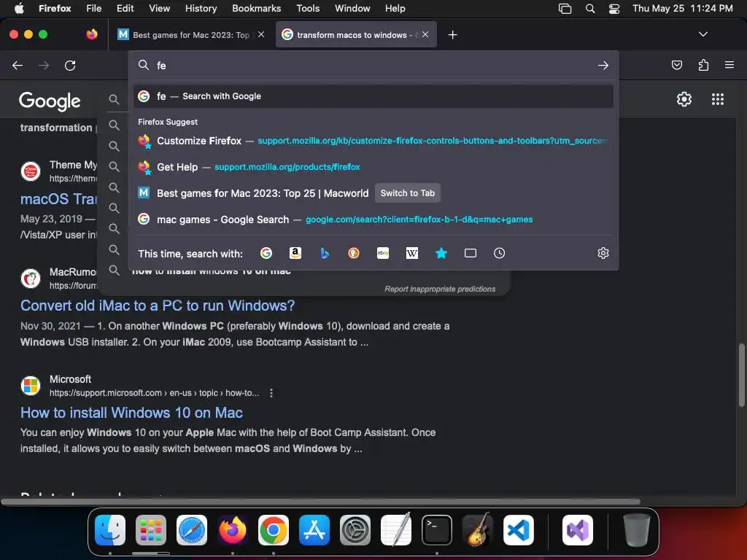The image size is (747, 560).
Task: Open the Get Help suggestion
Action: click(373, 167)
